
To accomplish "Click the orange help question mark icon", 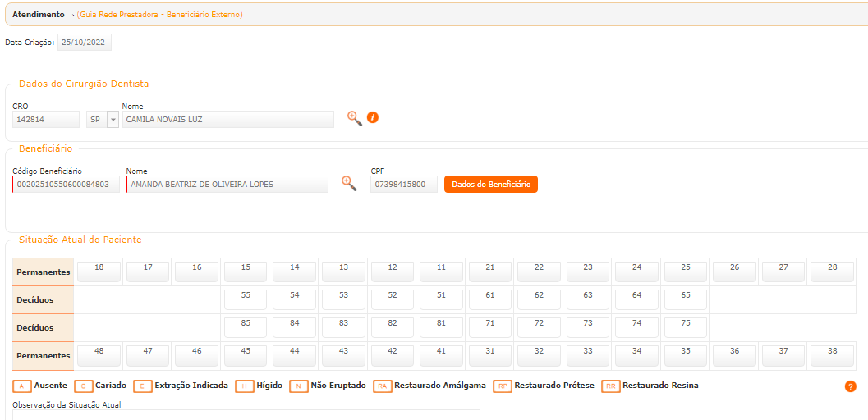I will pyautogui.click(x=850, y=386).
